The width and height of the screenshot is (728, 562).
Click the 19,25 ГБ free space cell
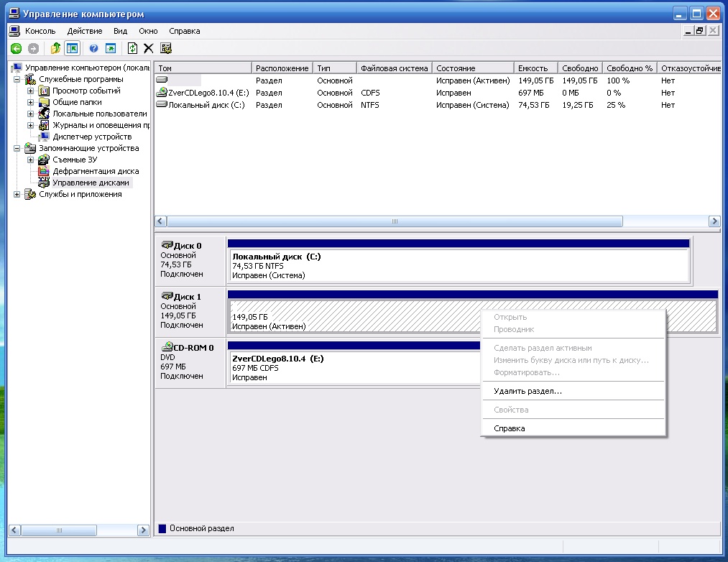click(578, 105)
